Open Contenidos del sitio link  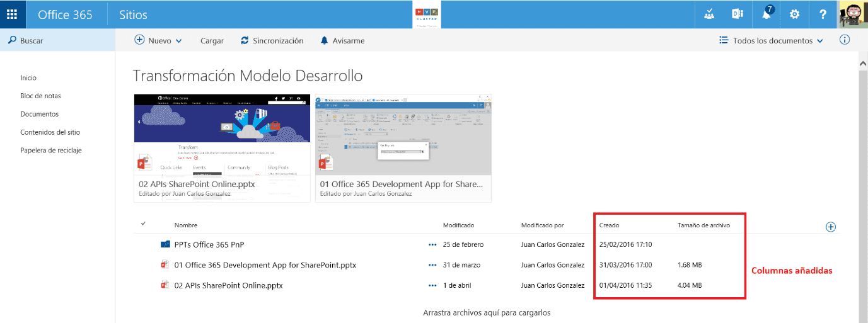[50, 132]
